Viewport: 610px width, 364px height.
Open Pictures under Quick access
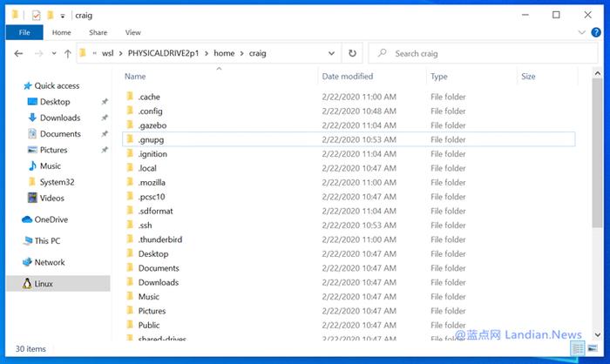(x=47, y=150)
